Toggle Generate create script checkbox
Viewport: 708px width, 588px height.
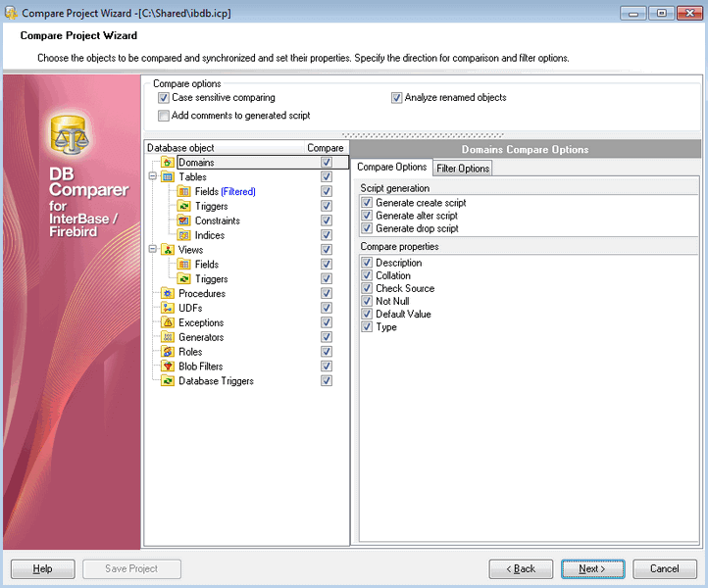pyautogui.click(x=367, y=203)
